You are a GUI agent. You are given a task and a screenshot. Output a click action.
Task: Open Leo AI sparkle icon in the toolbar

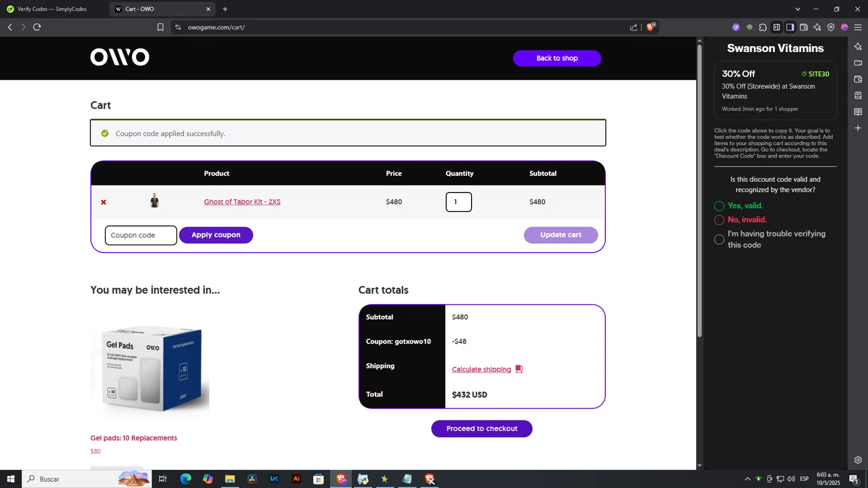pos(817,27)
